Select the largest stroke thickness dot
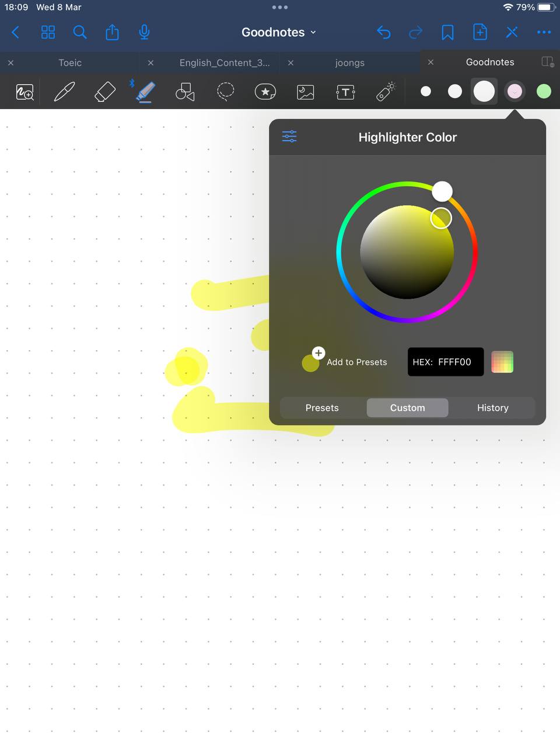This screenshot has width=560, height=747. coord(484,91)
